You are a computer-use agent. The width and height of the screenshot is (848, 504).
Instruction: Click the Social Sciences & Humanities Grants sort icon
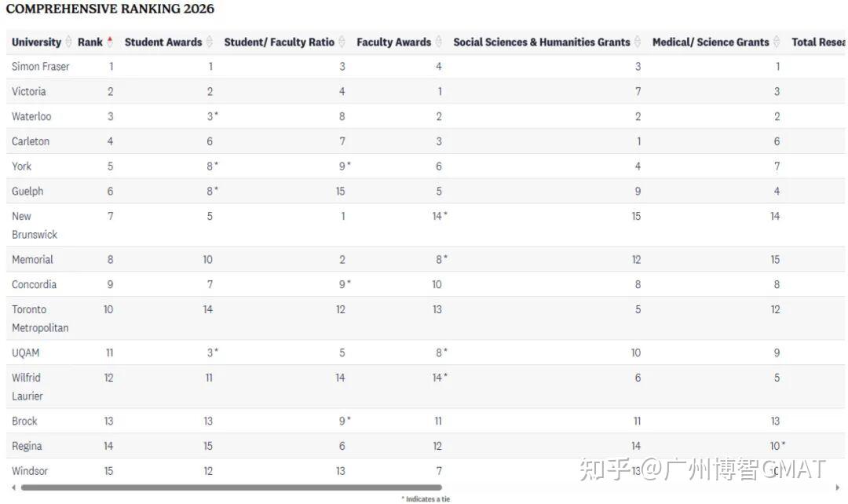pyautogui.click(x=638, y=42)
